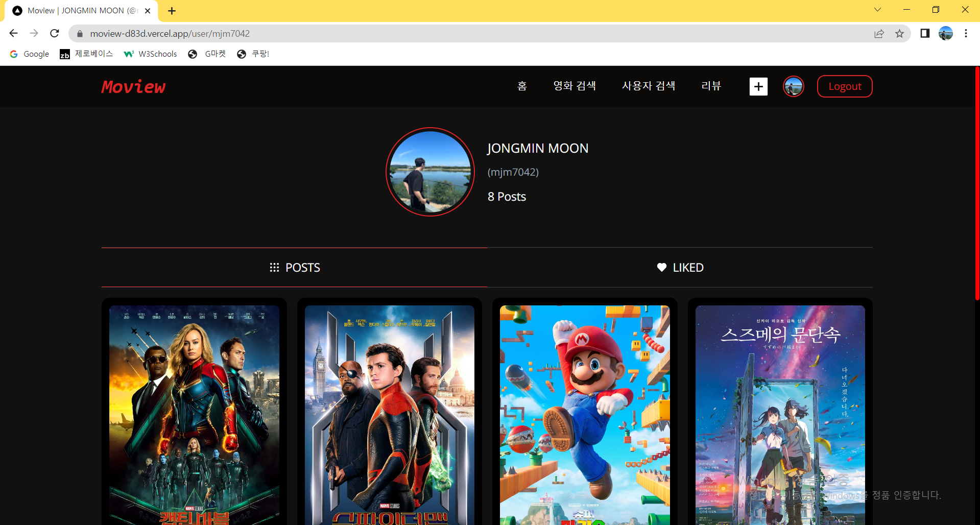Image resolution: width=980 pixels, height=525 pixels.
Task: Open the navbar profile avatar
Action: pos(793,86)
